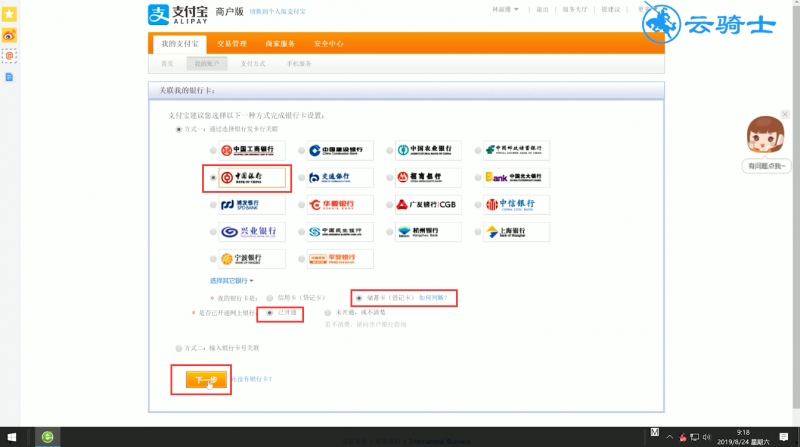This screenshot has height=447, width=800.
Task: Choose the 招商银行 logo
Action: coord(428,177)
